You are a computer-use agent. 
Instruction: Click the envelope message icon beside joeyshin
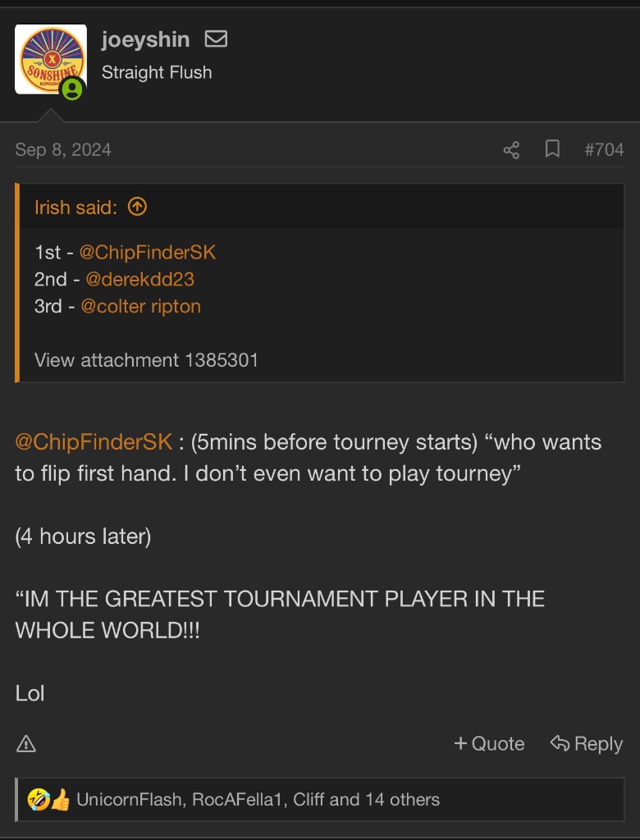216,39
